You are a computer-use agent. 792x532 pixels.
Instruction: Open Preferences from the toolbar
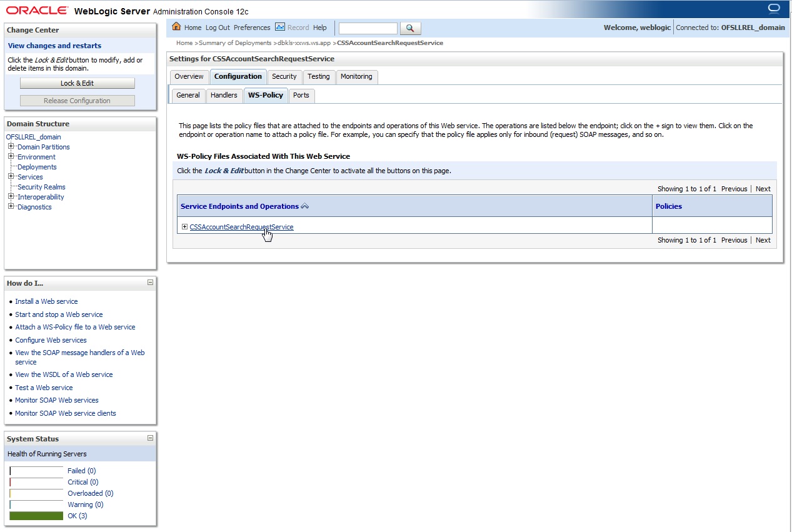(x=252, y=28)
